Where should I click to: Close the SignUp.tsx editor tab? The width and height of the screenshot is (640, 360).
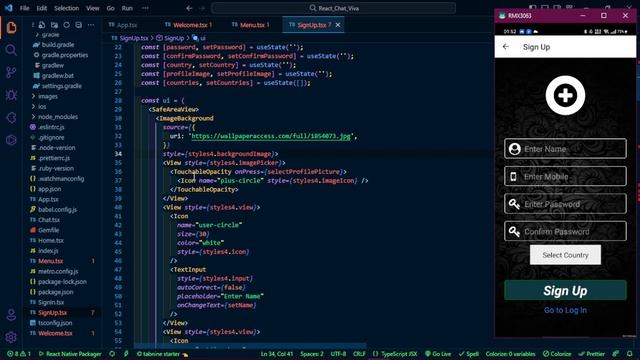click(x=338, y=25)
